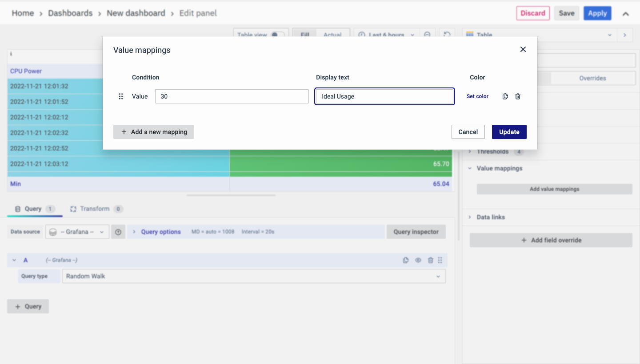Click Set color link
Screen dimensions: 640x364
pos(477,96)
